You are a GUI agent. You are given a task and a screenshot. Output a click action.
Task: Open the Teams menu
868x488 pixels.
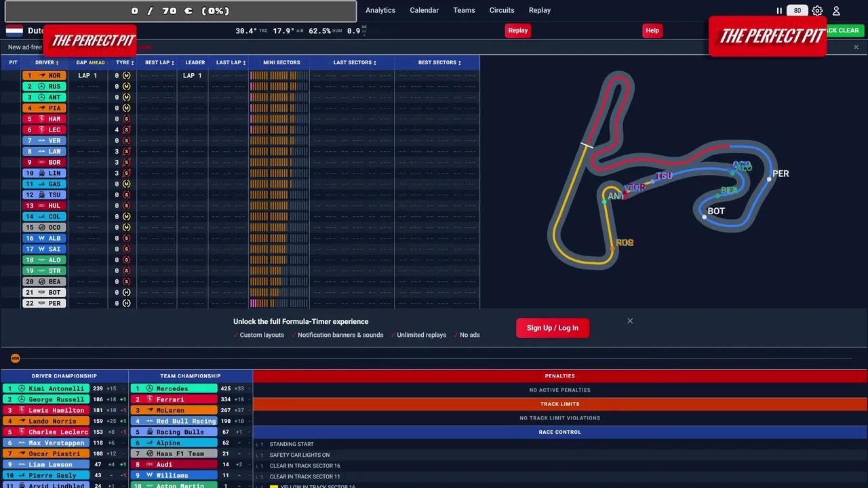[465, 10]
